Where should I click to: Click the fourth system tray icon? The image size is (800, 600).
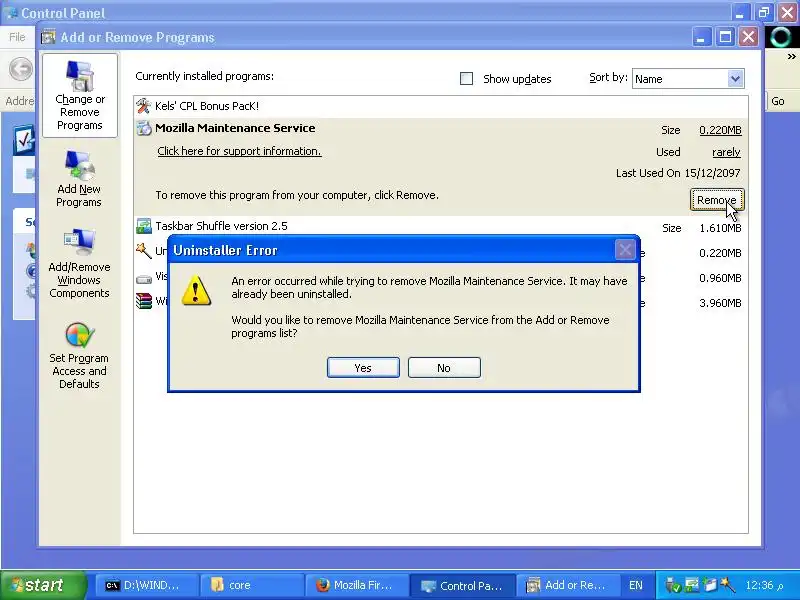(x=727, y=585)
